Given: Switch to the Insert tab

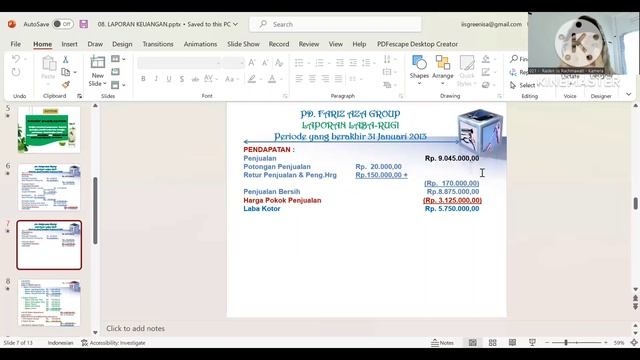Looking at the screenshot, I should point(69,44).
